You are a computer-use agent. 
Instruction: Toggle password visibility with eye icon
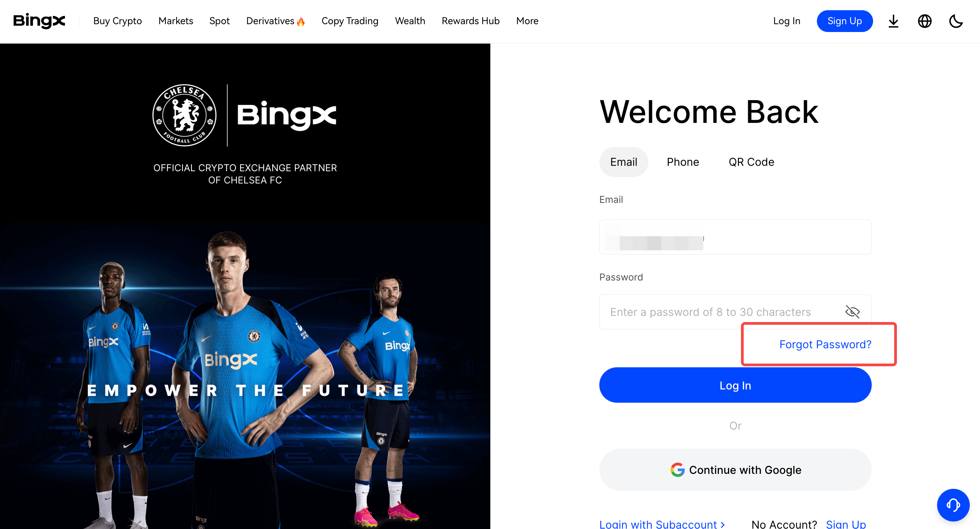coord(852,311)
